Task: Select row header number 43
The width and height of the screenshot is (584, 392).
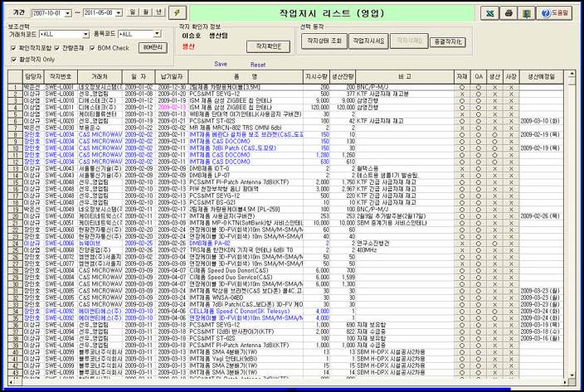Action: [15, 372]
